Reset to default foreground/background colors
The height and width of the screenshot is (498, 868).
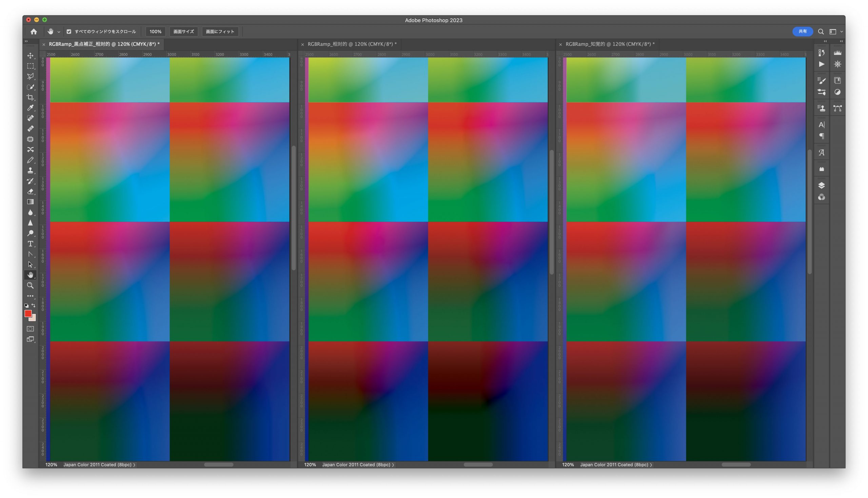[26, 305]
